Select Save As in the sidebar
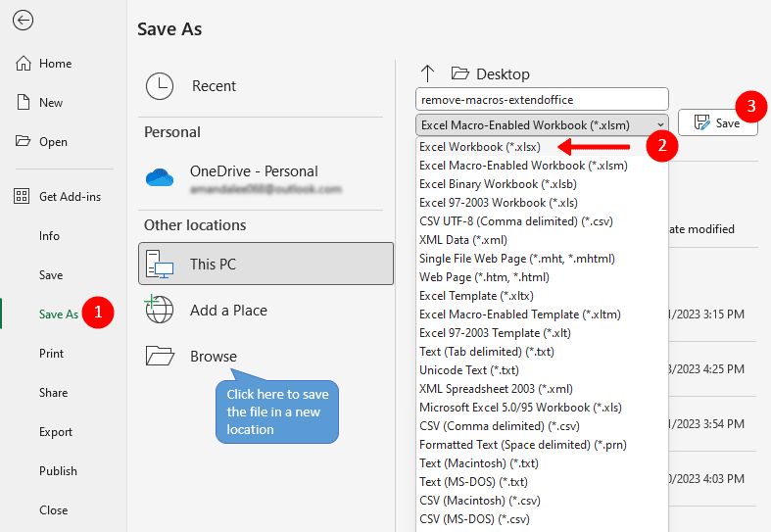Image resolution: width=771 pixels, height=532 pixels. (59, 314)
